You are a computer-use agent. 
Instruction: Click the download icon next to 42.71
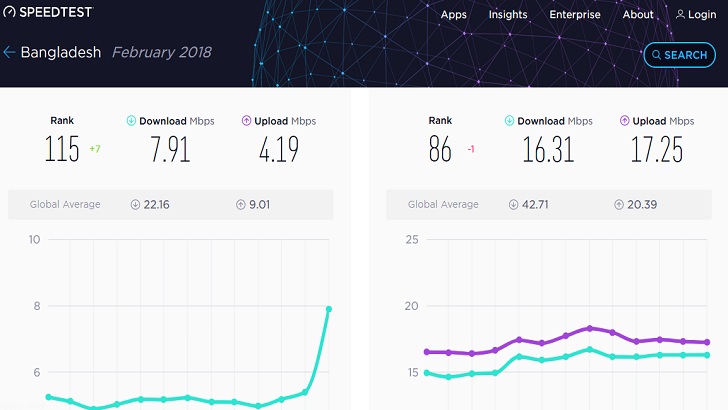coord(513,204)
